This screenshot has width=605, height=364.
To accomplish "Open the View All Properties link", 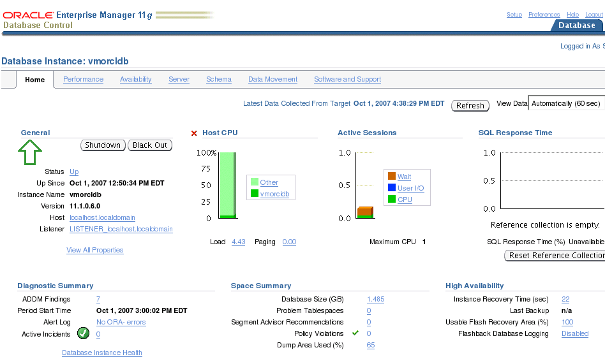I will click(x=95, y=250).
